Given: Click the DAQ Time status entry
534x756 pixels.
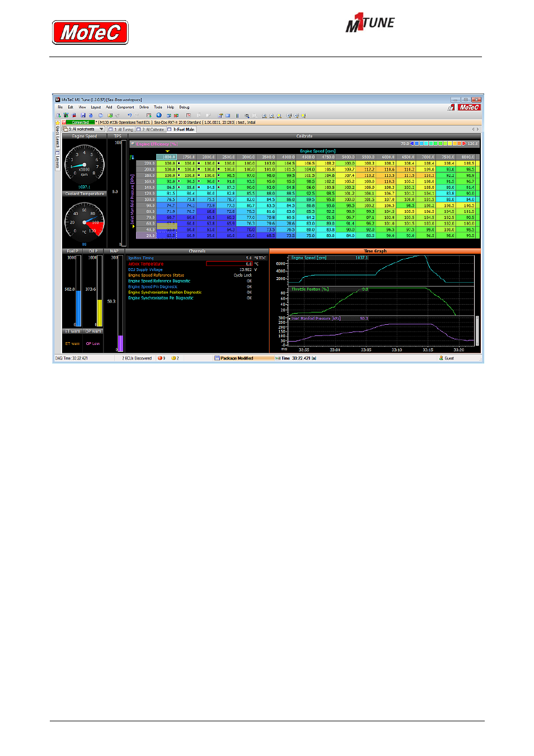Looking at the screenshot, I should (72, 358).
